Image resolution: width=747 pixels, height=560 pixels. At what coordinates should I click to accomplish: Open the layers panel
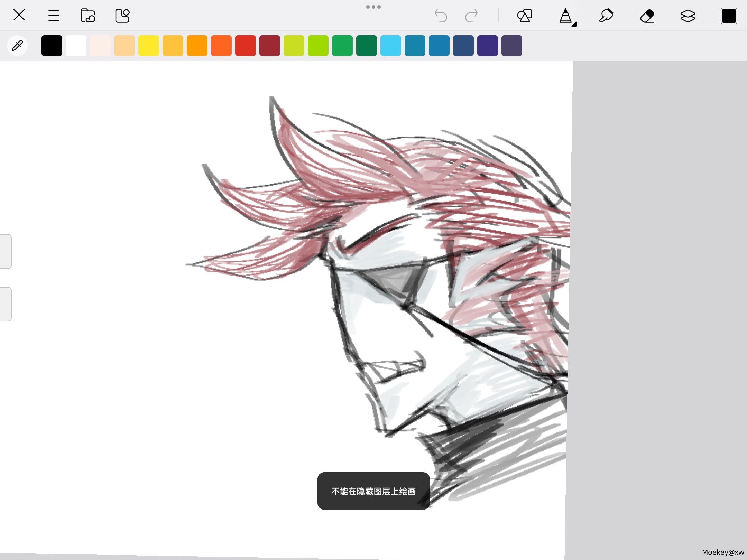(x=688, y=16)
